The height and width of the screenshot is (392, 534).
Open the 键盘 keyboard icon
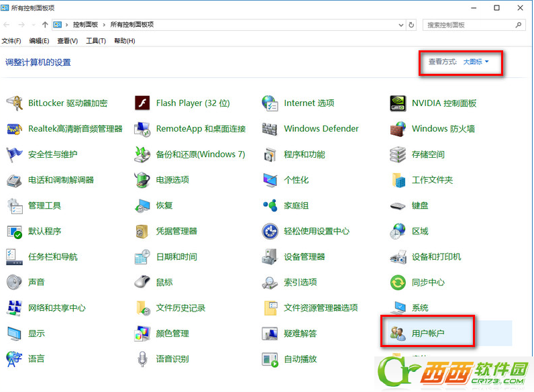[x=398, y=206]
